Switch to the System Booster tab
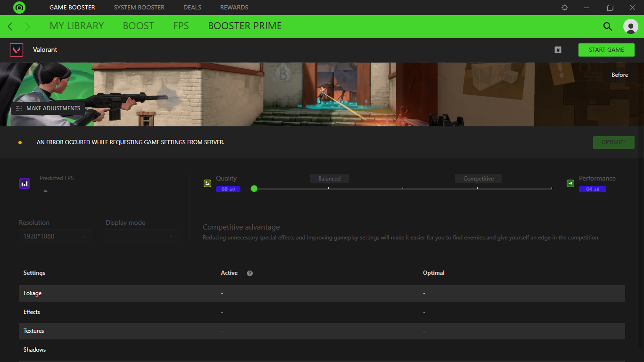The image size is (644, 362). click(139, 8)
